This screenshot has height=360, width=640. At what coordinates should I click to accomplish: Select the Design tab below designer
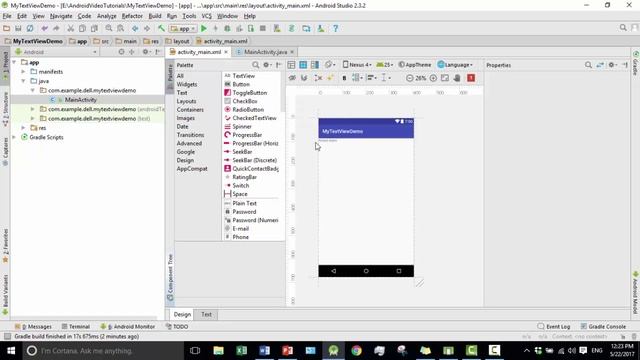pos(182,314)
